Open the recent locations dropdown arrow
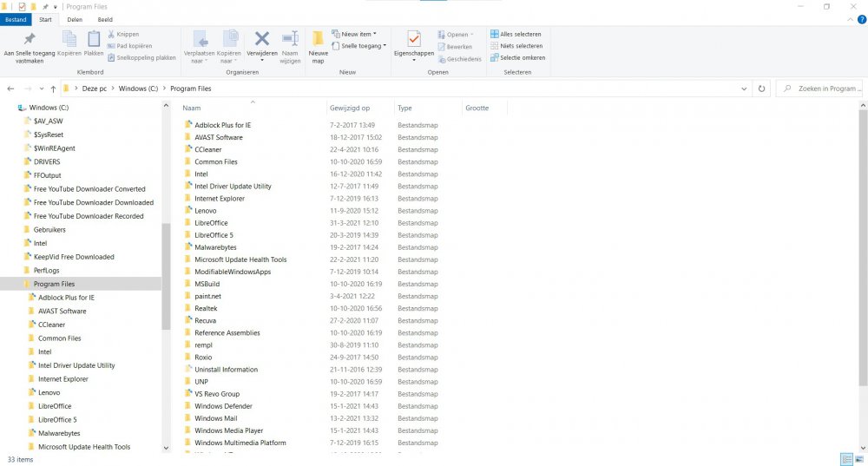Viewport: 868px width, 466px height. pos(41,89)
